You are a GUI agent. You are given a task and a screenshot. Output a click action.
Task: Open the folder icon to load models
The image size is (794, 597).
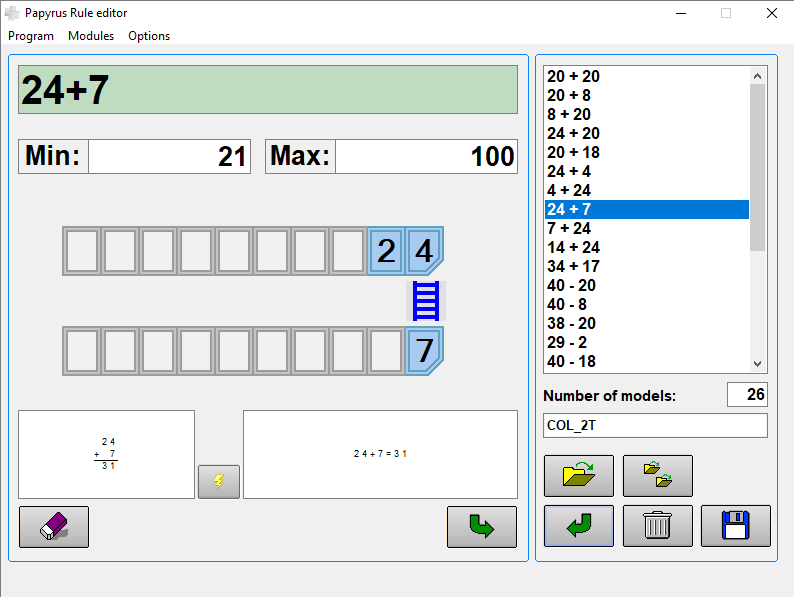click(x=579, y=475)
